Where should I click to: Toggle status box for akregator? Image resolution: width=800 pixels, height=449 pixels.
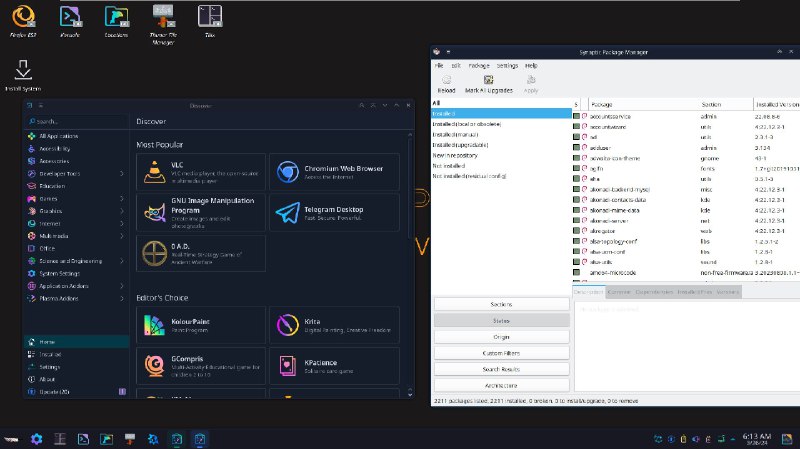coord(577,231)
